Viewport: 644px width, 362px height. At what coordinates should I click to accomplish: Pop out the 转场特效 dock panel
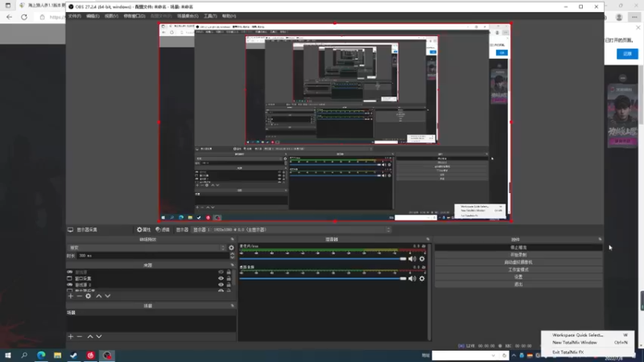tap(233, 239)
